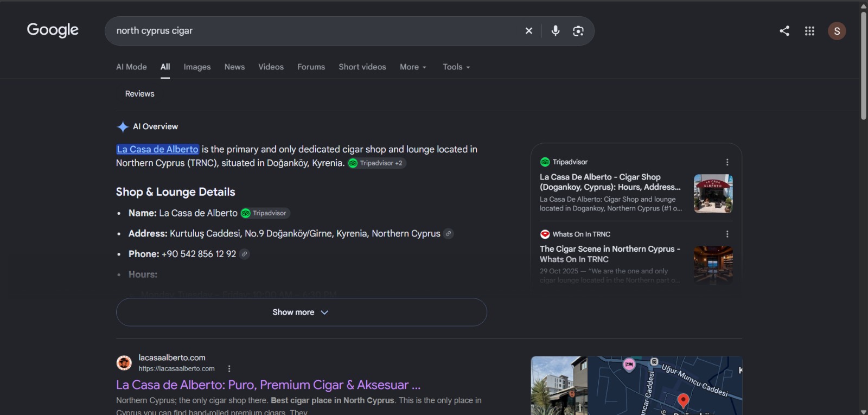Select the Reviews filter chip
868x415 pixels.
139,94
